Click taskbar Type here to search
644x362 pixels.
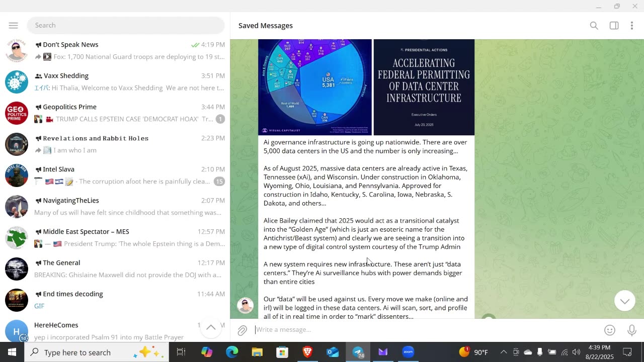click(x=97, y=352)
